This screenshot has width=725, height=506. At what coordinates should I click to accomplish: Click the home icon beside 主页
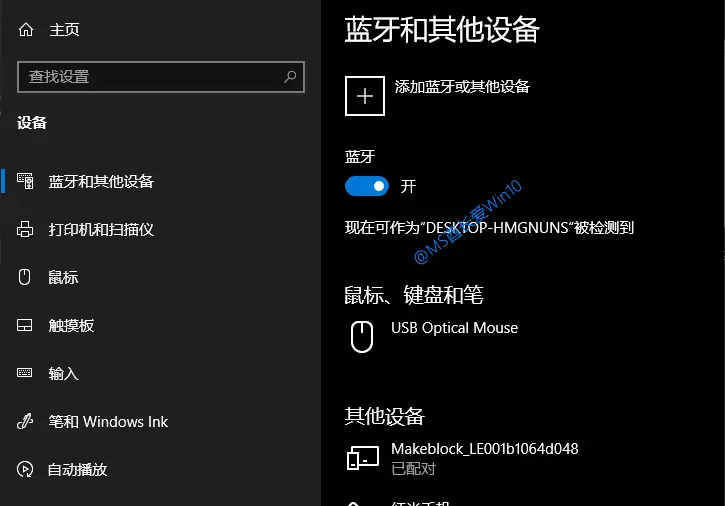[26, 30]
